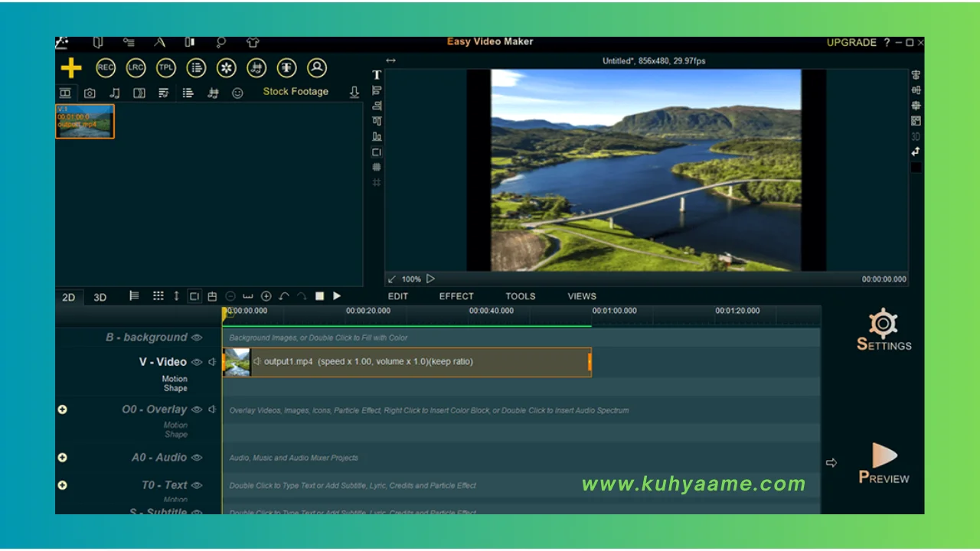Click the circled list icon in the top toolbar
Image resolution: width=980 pixels, height=551 pixels.
click(x=197, y=67)
